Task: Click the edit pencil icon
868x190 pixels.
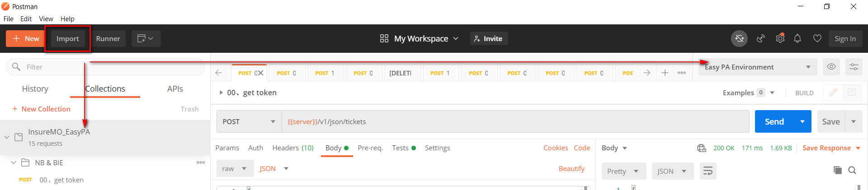Action: click(833, 93)
